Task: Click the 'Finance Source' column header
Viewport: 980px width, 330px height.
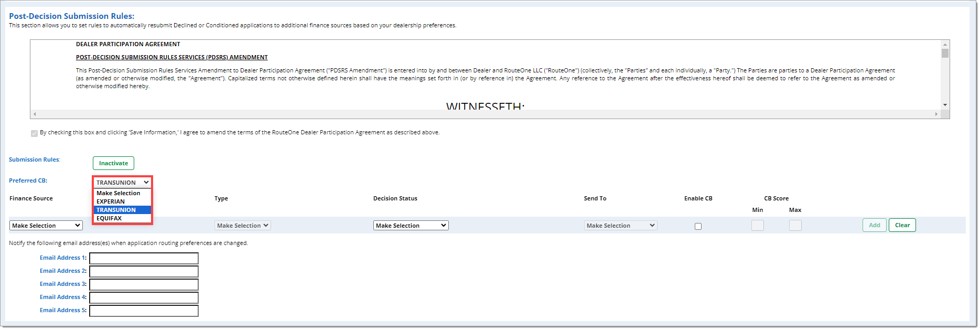Action: [x=31, y=198]
